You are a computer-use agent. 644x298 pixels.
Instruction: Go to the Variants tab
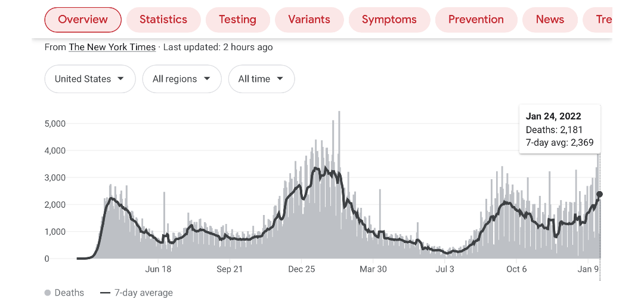(x=309, y=20)
